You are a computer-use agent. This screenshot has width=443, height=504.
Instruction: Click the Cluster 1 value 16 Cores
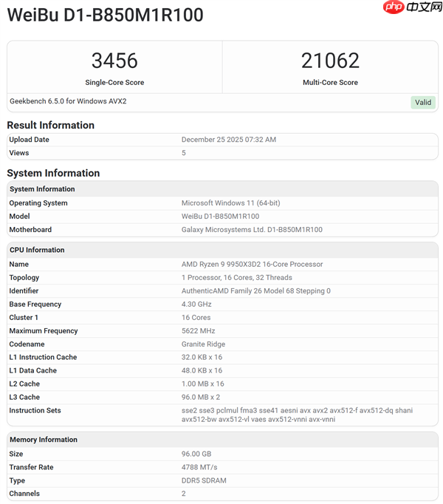pyautogui.click(x=196, y=317)
